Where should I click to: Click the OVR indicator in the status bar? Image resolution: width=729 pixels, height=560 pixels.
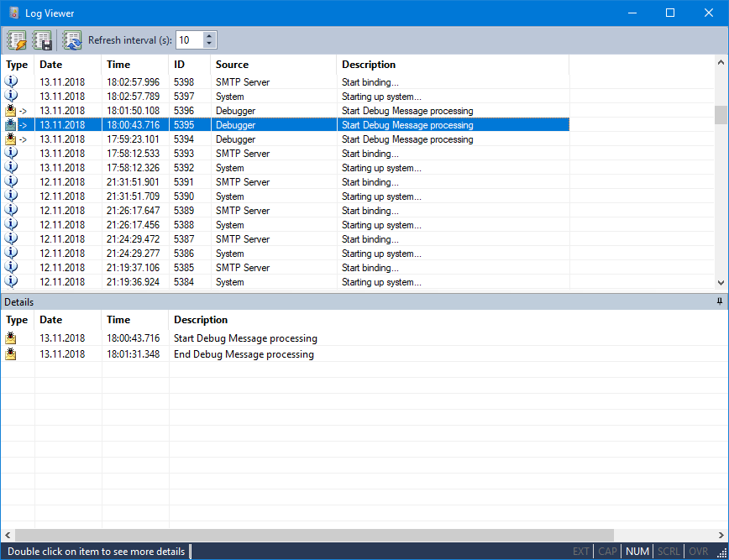tap(698, 552)
